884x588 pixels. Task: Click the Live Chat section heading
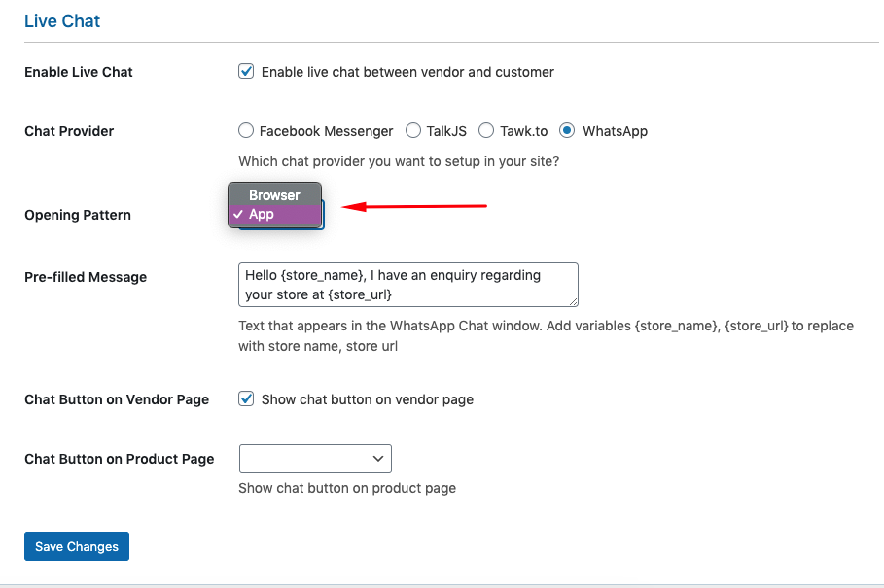(62, 20)
